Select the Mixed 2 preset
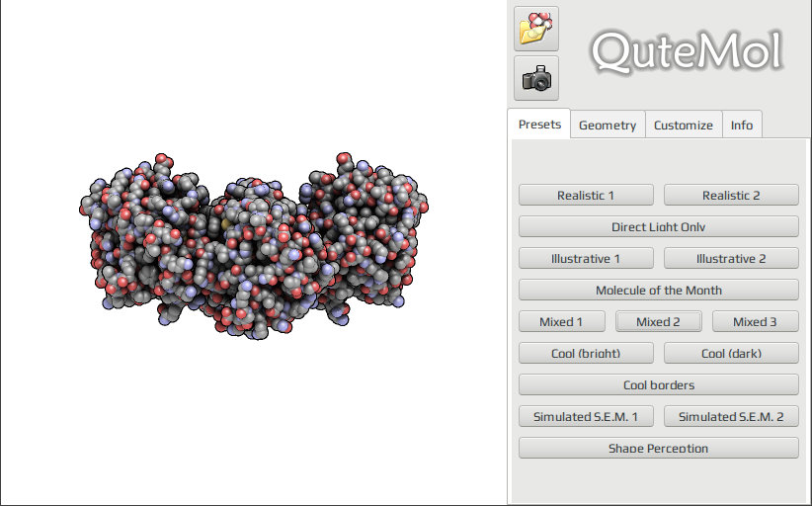Viewport: 812px width, 506px height. pos(658,321)
